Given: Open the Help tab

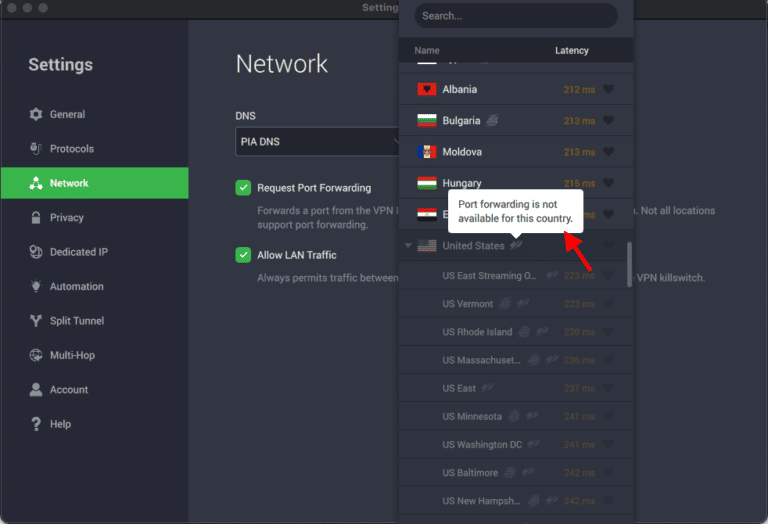Looking at the screenshot, I should 95,424.
